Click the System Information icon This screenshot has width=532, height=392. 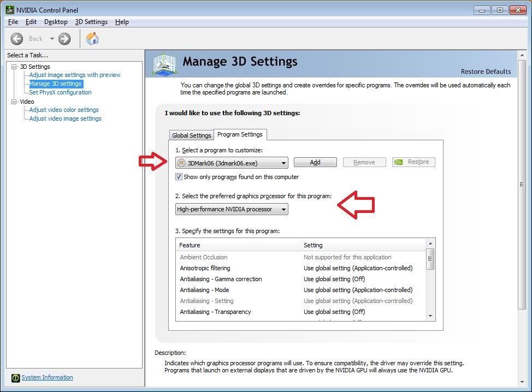click(x=16, y=378)
